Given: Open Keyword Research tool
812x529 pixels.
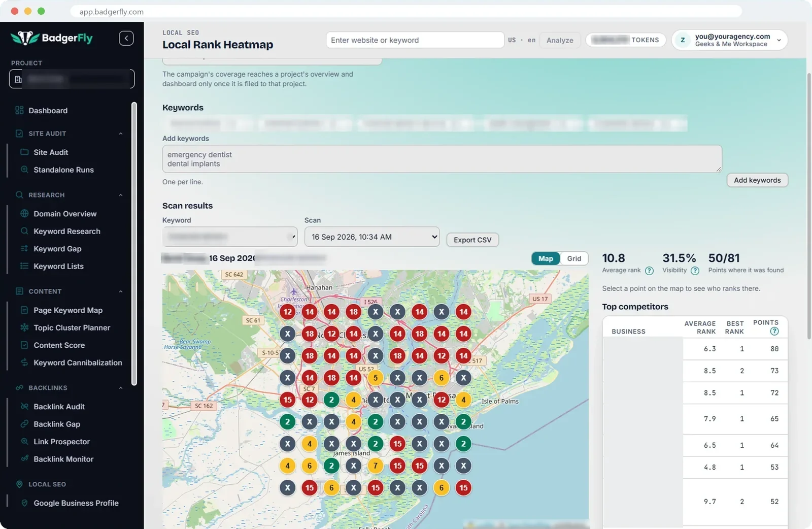Looking at the screenshot, I should pyautogui.click(x=67, y=231).
